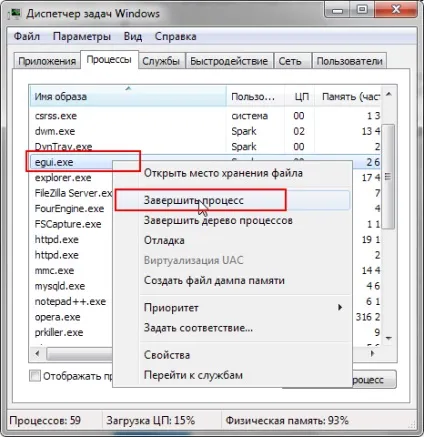Viewport: 424px width, 437px height.
Task: Open the Вид menu
Action: click(133, 36)
